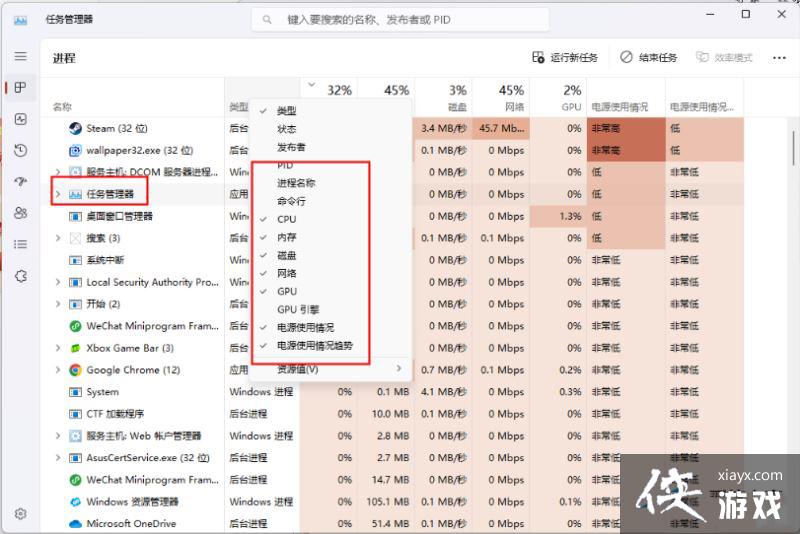The image size is (800, 534).
Task: Click the Xbox Game Bar icon
Action: pyautogui.click(x=75, y=348)
